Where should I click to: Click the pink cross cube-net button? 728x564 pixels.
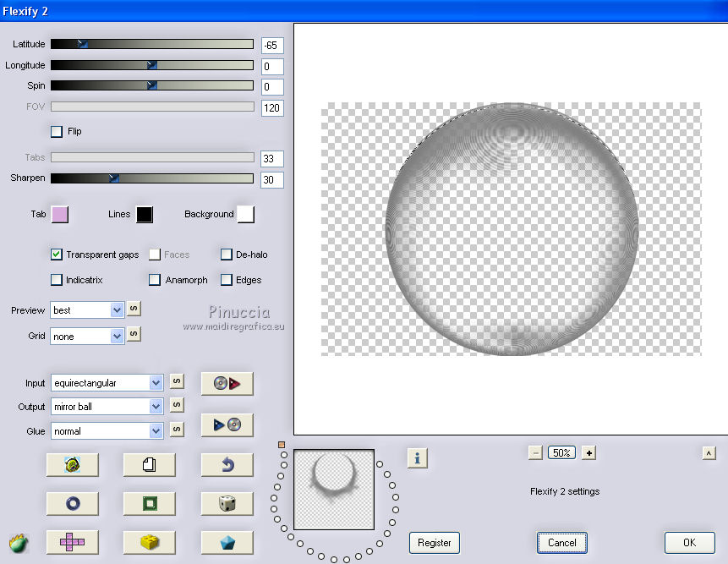coord(73,542)
